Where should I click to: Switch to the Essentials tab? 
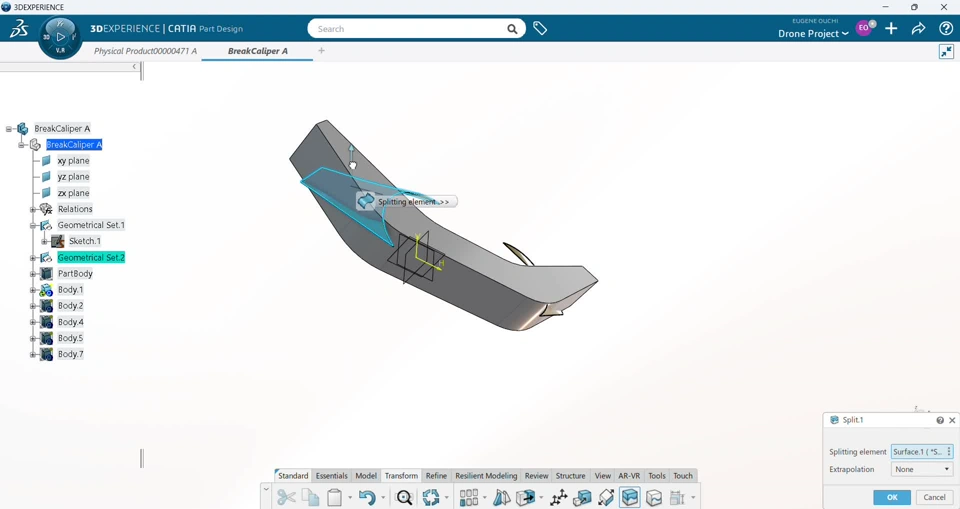pos(331,476)
